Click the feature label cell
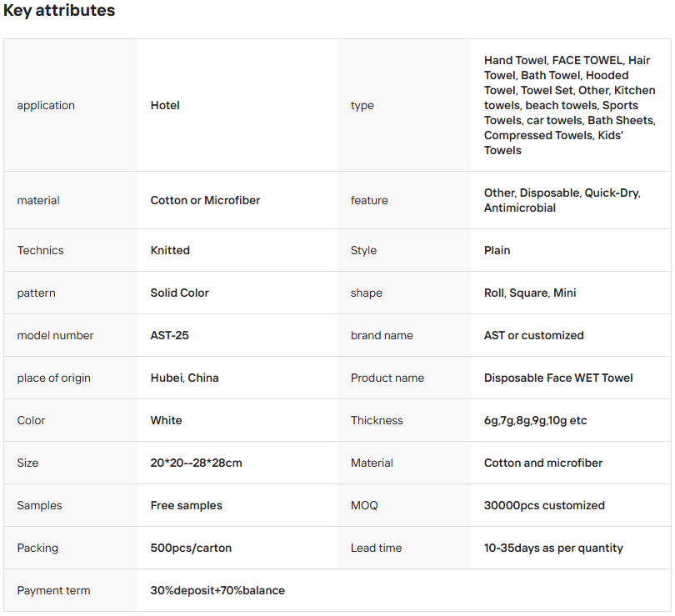Viewport: 675px width, 616px height. tap(369, 200)
